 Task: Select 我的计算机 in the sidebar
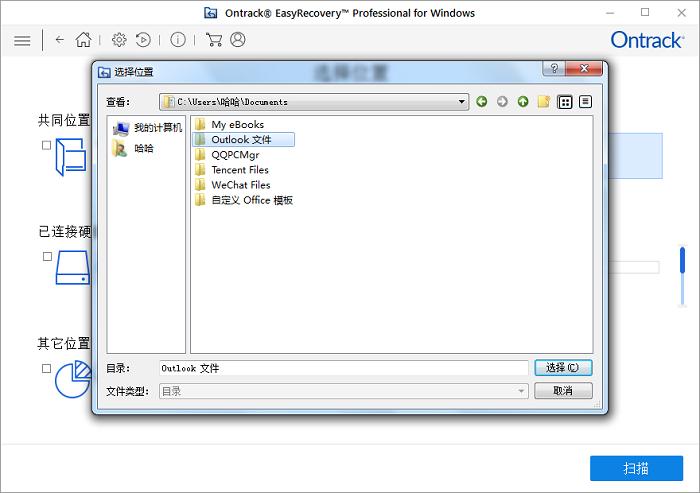(147, 128)
